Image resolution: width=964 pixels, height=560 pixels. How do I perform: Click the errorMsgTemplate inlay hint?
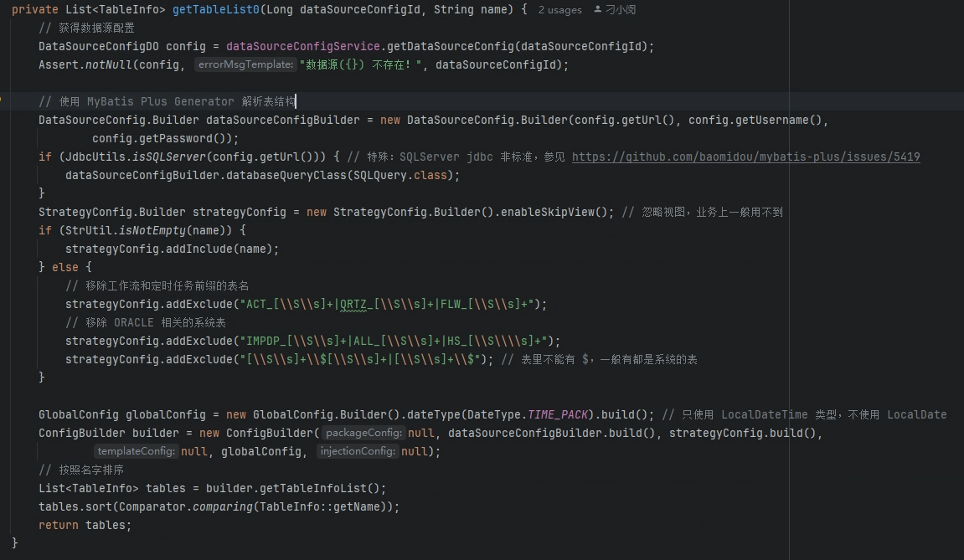pos(246,65)
